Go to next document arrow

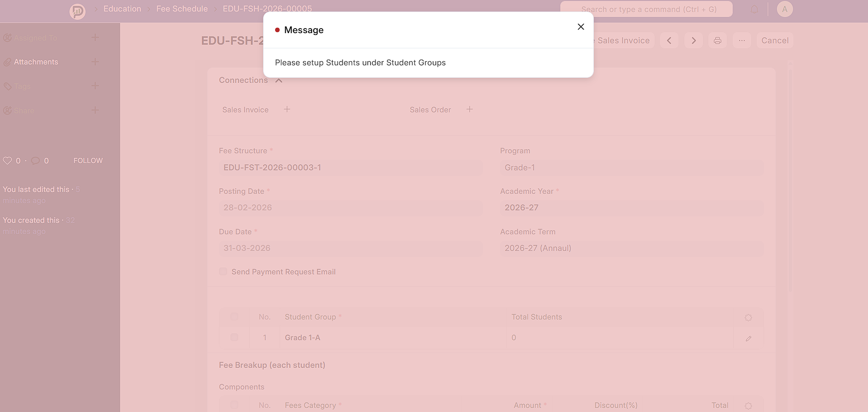tap(693, 41)
